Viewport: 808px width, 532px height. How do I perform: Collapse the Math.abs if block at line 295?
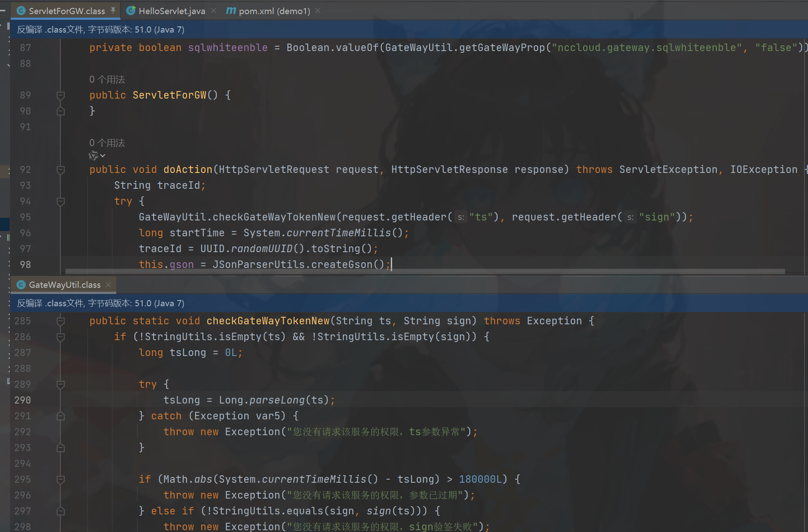pos(61,479)
